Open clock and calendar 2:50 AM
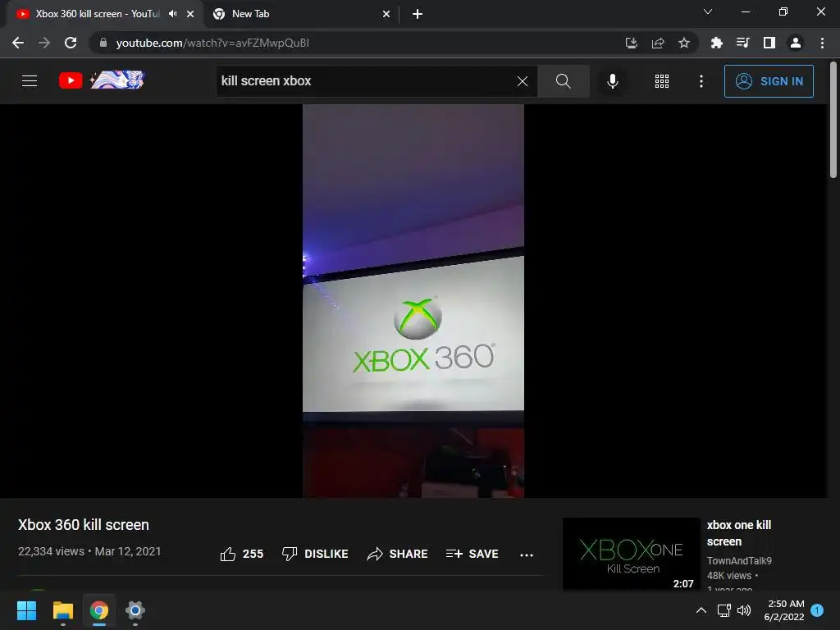 784,610
